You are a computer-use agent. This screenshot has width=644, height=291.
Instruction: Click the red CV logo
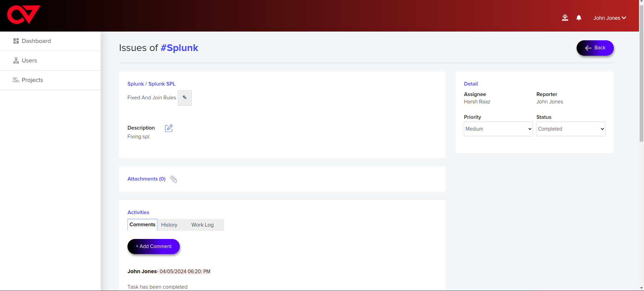point(24,15)
